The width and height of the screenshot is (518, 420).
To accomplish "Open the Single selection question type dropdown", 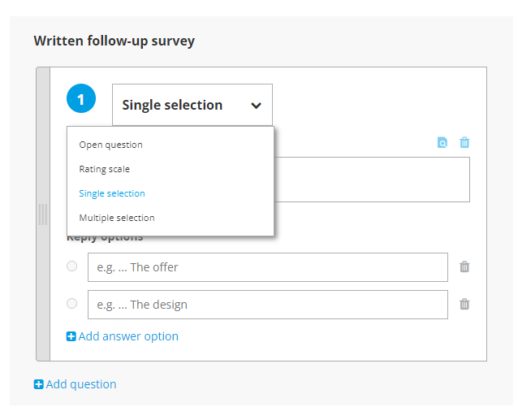I will pos(192,105).
